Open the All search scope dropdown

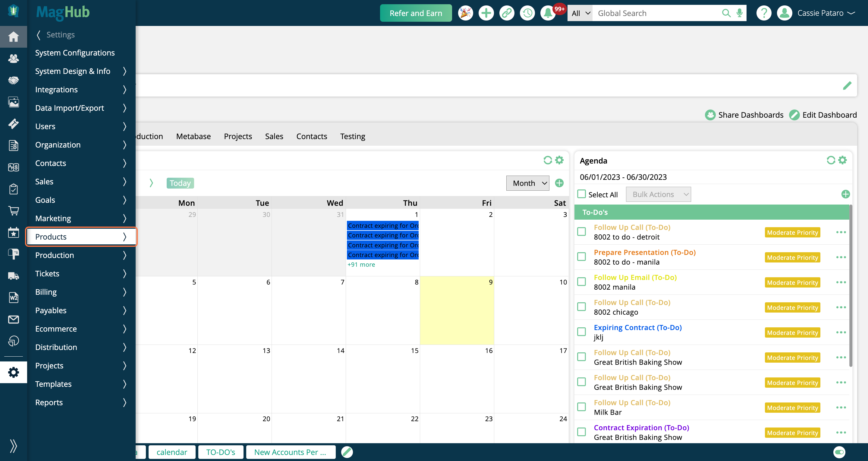[580, 13]
